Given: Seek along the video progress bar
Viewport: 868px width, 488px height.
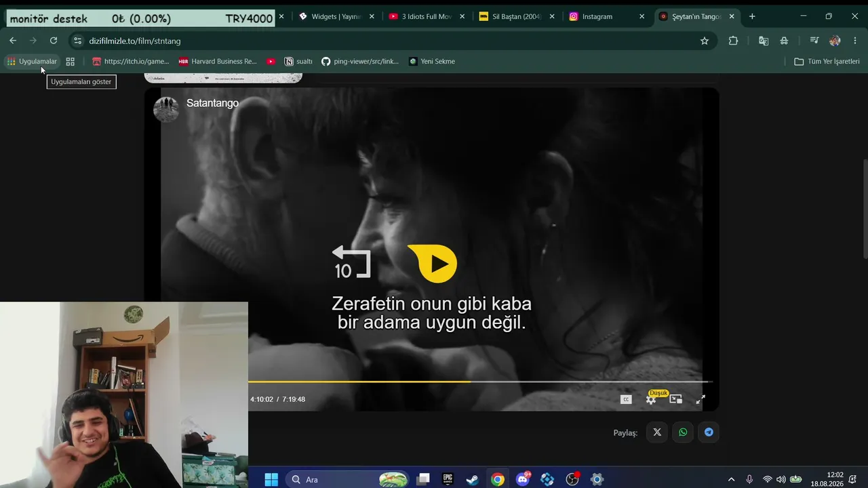Looking at the screenshot, I should pos(480,382).
